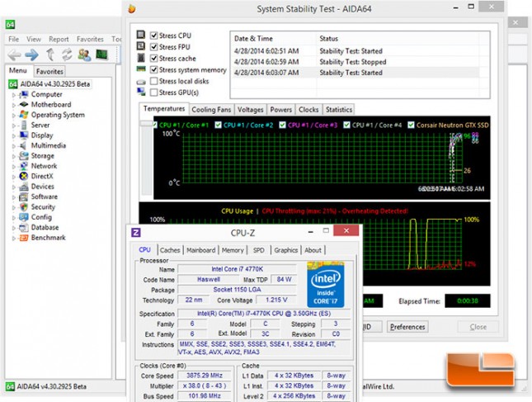Select the 6:02:59 AM Stability Test Stopped row
The width and height of the screenshot is (532, 402).
coord(355,62)
